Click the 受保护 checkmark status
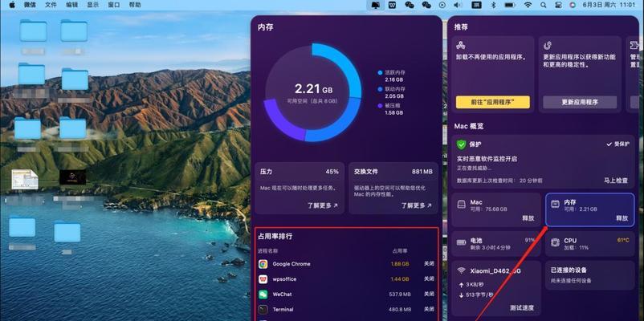This screenshot has width=644, height=321. tap(618, 144)
